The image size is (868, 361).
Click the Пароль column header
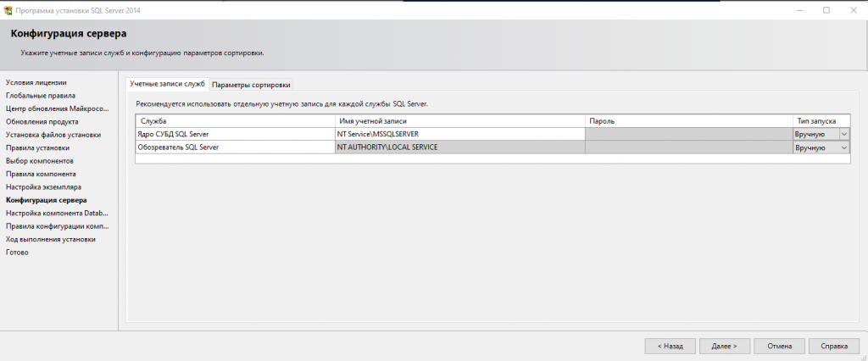[x=688, y=120]
